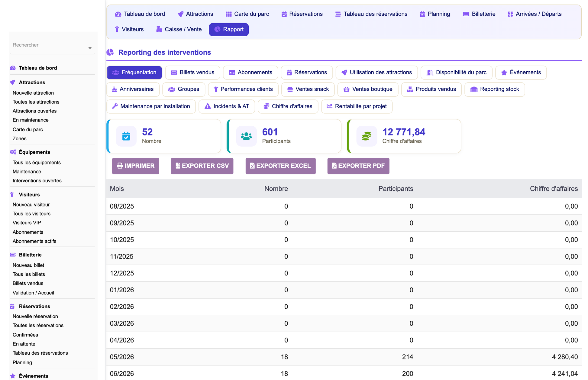The width and height of the screenshot is (588, 380).
Task: Open Disponibilité du parc report
Action: (456, 73)
